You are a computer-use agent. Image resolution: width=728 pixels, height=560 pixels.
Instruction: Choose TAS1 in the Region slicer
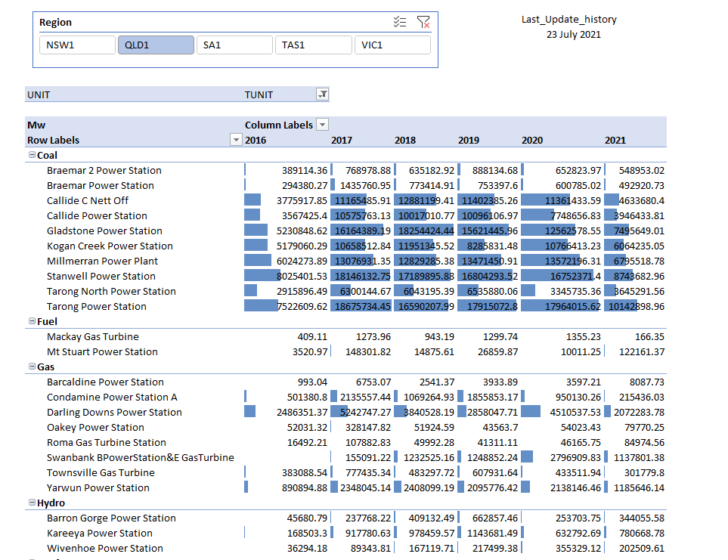pyautogui.click(x=313, y=45)
